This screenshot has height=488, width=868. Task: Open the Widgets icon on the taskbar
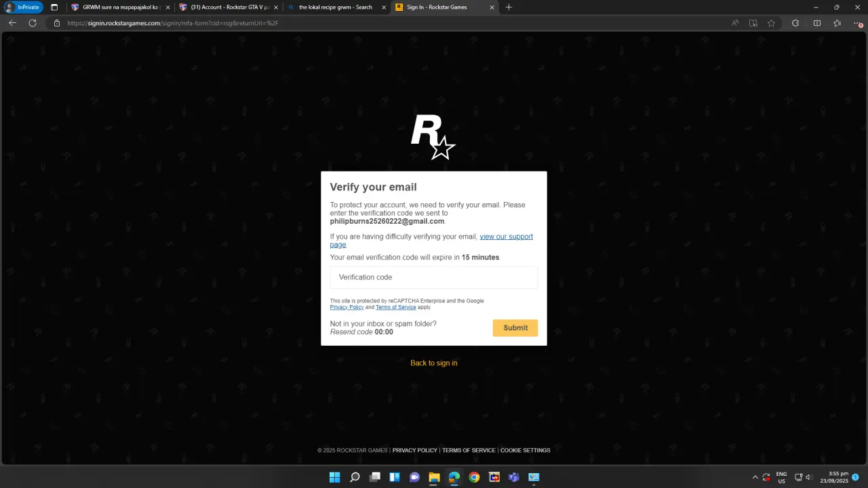coord(395,477)
